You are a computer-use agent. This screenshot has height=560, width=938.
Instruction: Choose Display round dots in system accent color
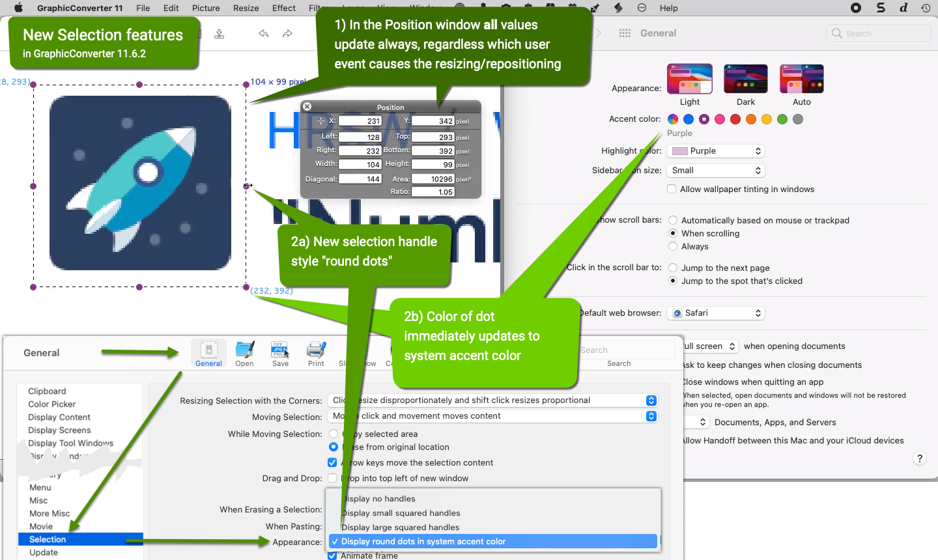click(x=493, y=542)
